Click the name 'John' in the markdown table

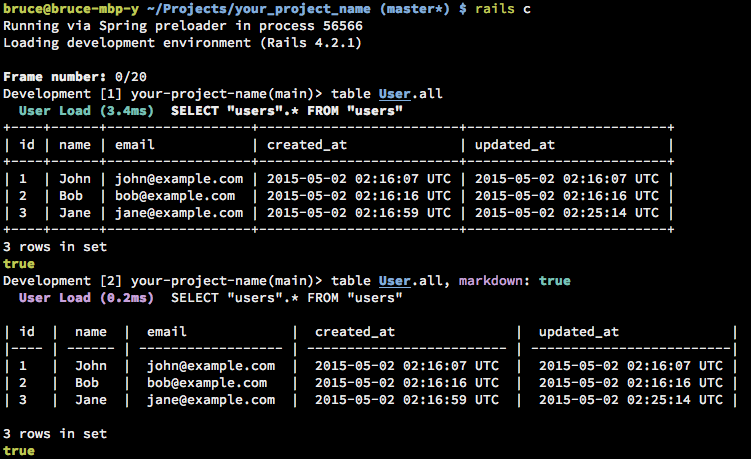[91, 366]
